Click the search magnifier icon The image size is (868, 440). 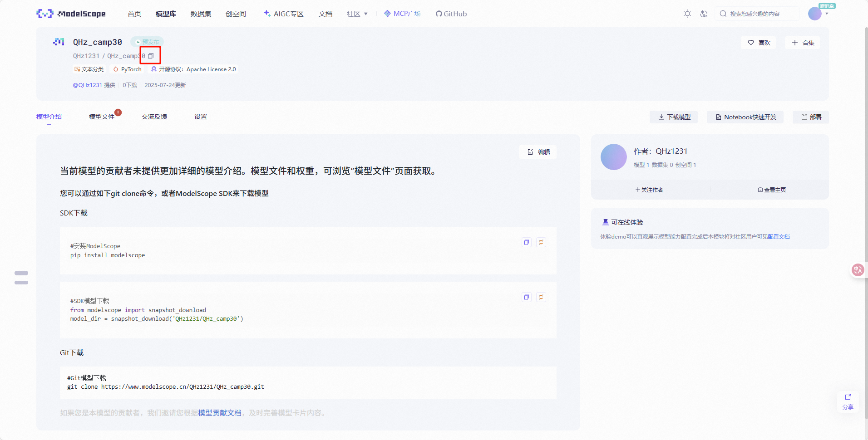point(723,14)
